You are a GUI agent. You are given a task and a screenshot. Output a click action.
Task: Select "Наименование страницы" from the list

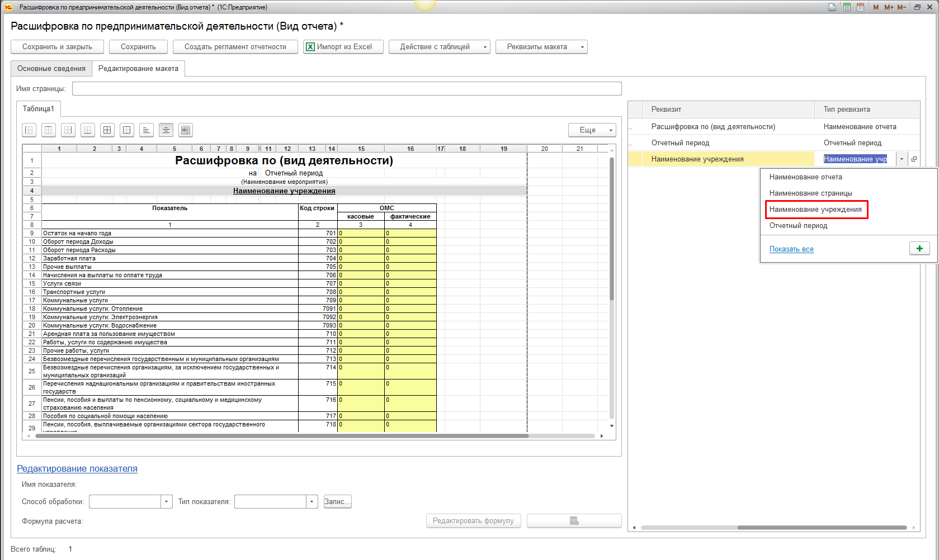click(810, 193)
